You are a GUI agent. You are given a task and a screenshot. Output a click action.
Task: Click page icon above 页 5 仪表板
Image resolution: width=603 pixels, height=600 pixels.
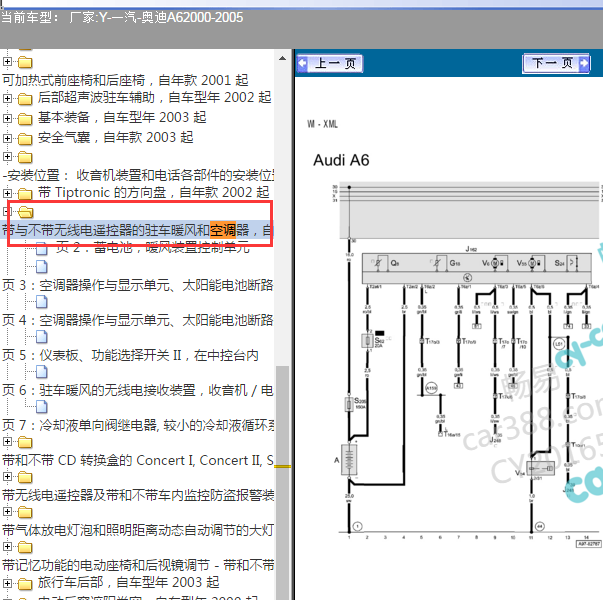tap(42, 337)
